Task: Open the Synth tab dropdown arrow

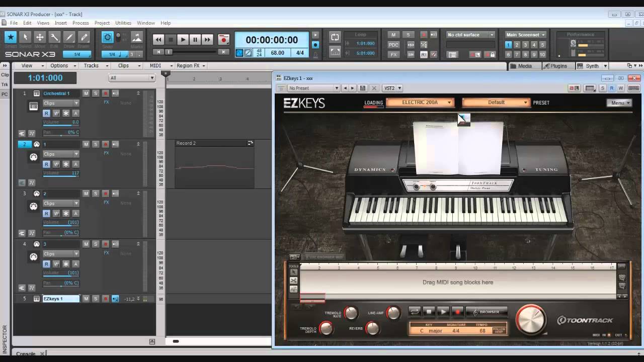Action: [x=605, y=66]
